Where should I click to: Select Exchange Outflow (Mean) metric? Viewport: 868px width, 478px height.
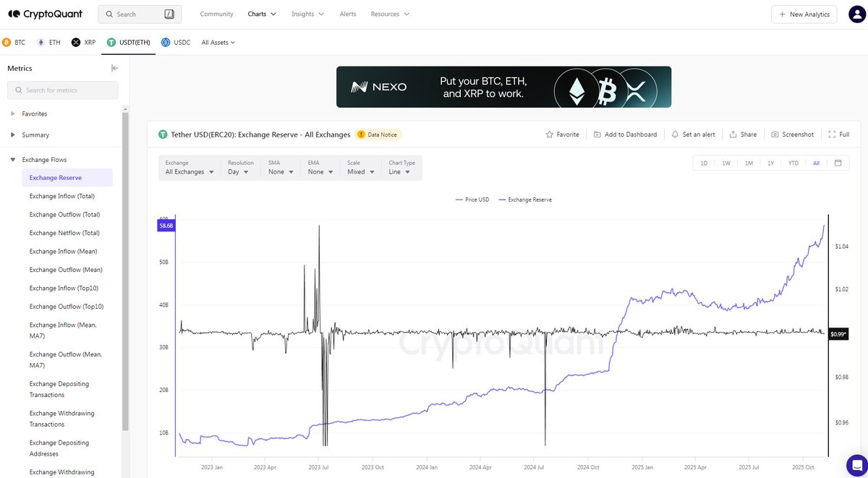click(66, 270)
